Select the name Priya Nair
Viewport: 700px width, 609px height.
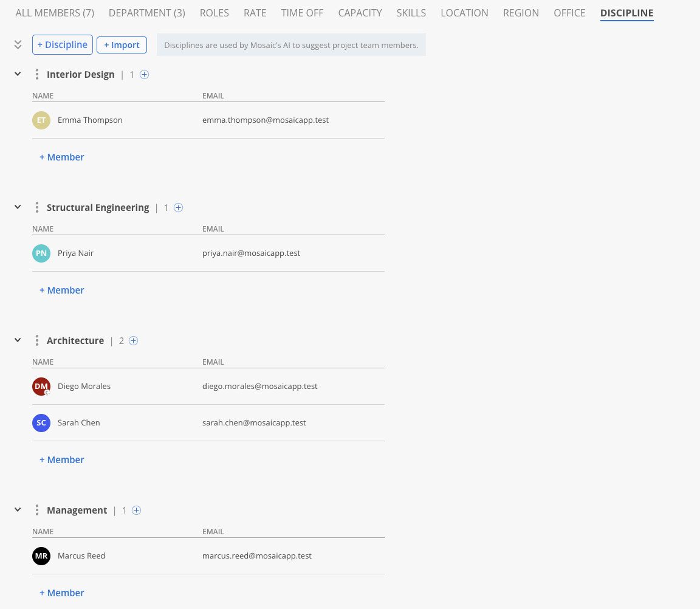[75, 253]
